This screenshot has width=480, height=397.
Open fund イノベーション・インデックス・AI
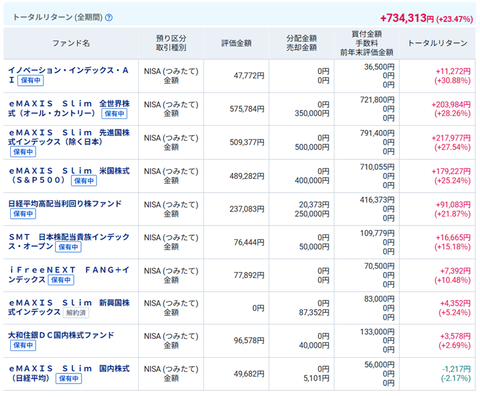click(68, 75)
